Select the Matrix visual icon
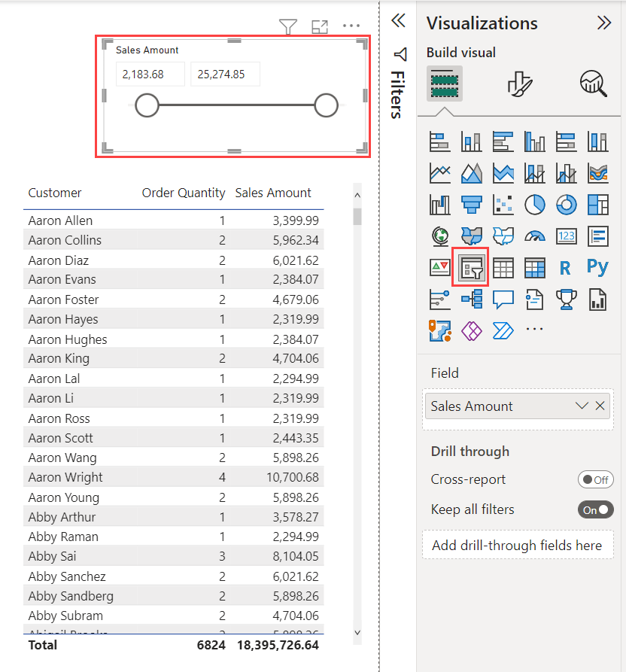The height and width of the screenshot is (672, 626). click(534, 267)
